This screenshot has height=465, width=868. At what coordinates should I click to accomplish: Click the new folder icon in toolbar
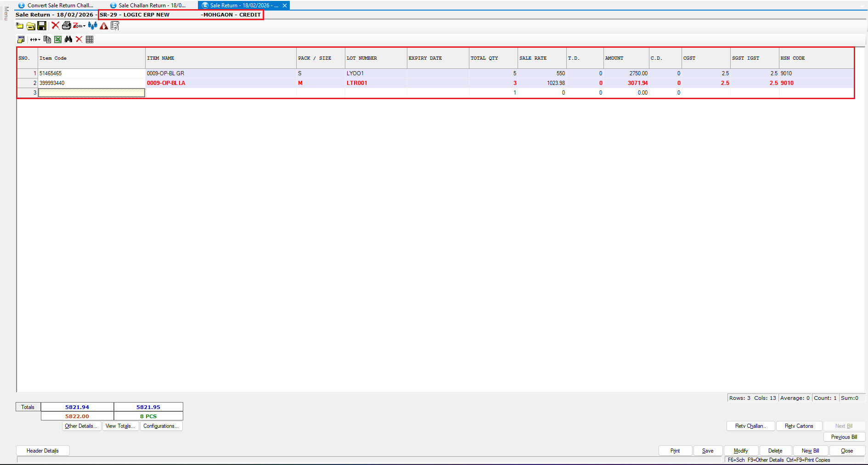coord(20,26)
